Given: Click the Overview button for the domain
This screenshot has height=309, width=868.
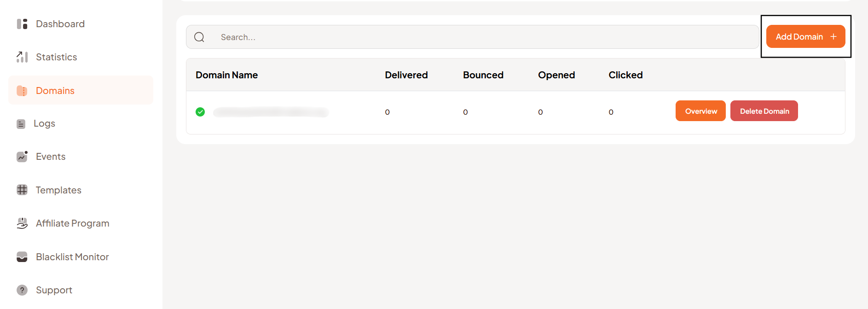Looking at the screenshot, I should coord(700,111).
